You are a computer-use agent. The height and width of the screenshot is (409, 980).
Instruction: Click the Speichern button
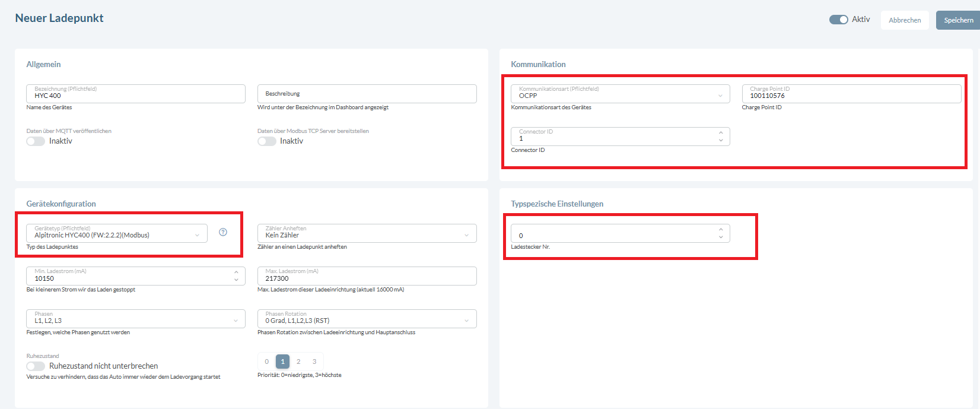coord(958,20)
